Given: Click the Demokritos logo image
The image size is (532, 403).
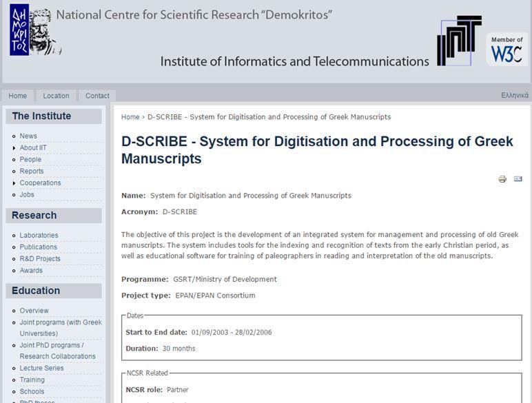Looking at the screenshot, I should tap(36, 30).
